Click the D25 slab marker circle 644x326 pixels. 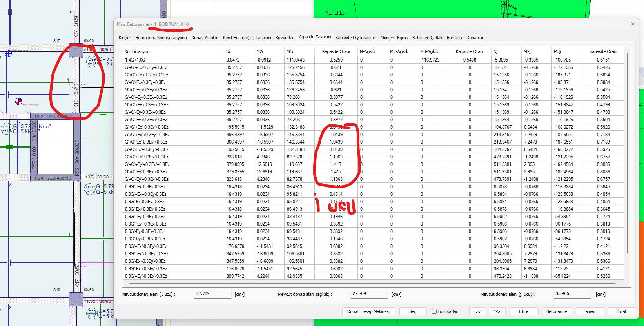(92, 313)
